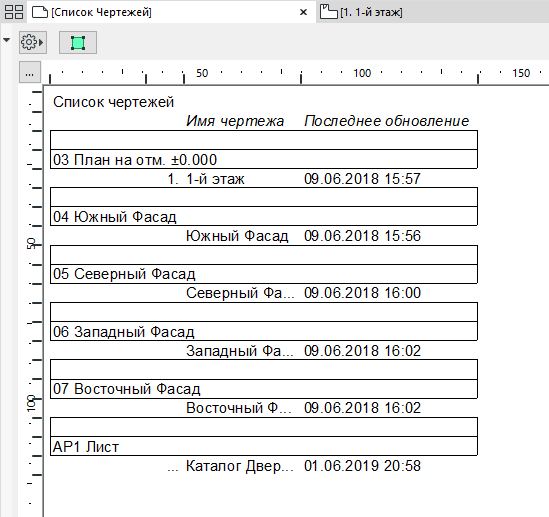Select row 05 Северный Фасад
The image size is (549, 517).
point(264,274)
